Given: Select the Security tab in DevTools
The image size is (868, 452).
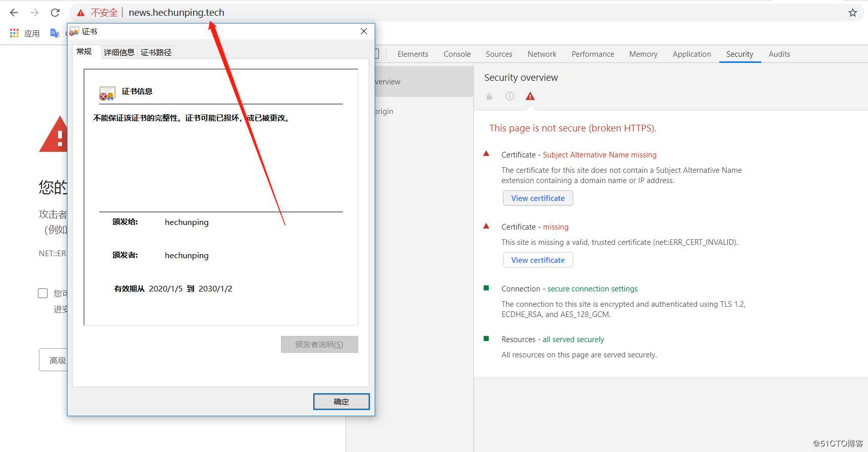Looking at the screenshot, I should tap(740, 54).
